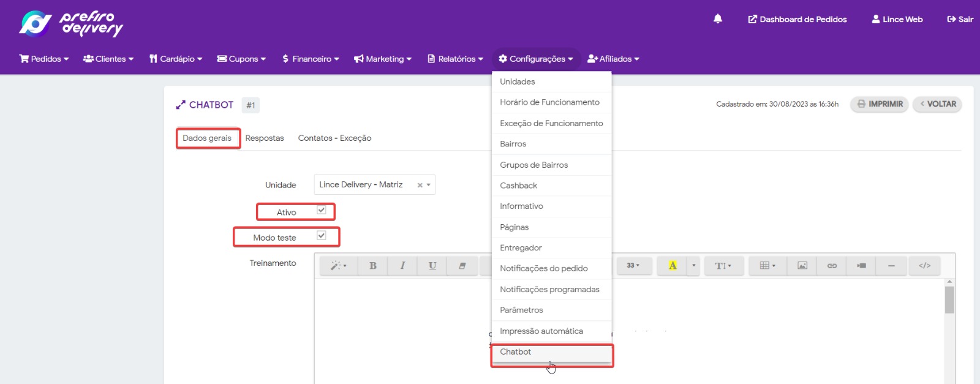This screenshot has height=384, width=980.
Task: Click the VOLTAR button
Action: tap(937, 104)
